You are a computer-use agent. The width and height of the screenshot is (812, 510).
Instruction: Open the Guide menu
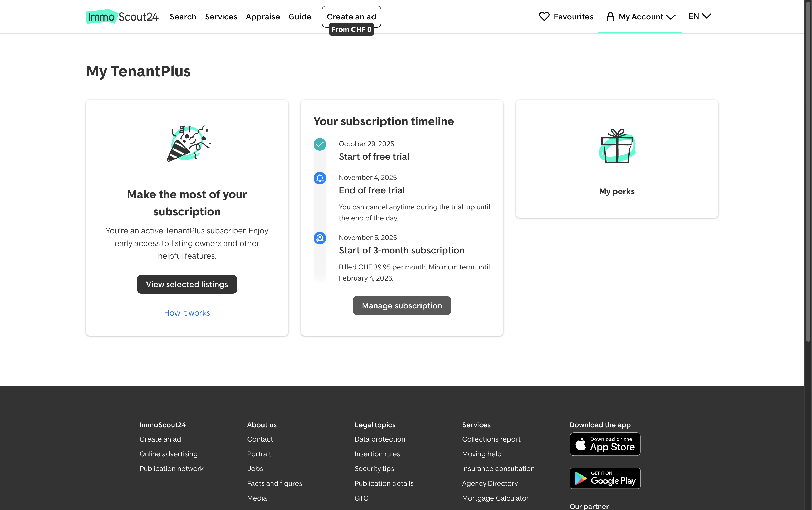pos(300,17)
